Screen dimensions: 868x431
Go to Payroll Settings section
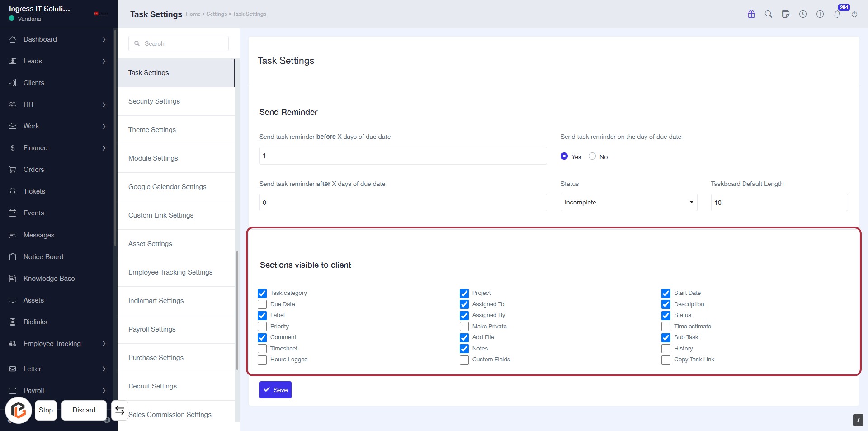click(x=152, y=329)
